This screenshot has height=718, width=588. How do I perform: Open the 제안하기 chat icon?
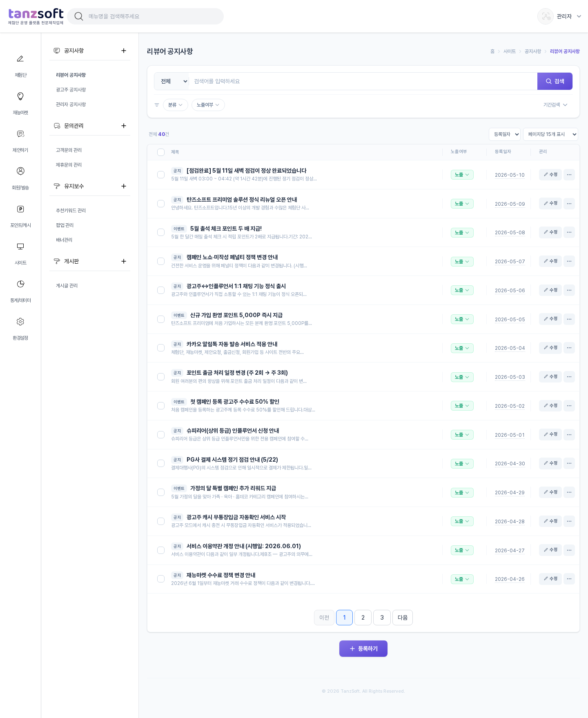(20, 134)
